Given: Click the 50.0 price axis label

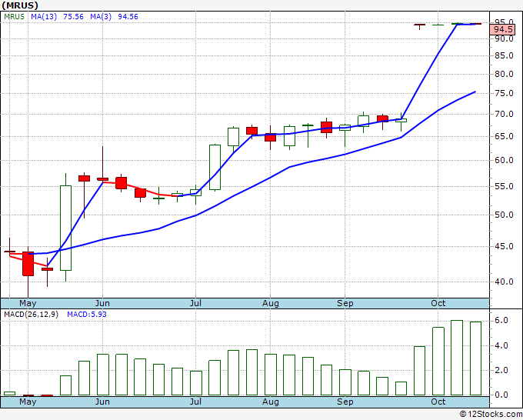Looking at the screenshot, I should (x=504, y=215).
